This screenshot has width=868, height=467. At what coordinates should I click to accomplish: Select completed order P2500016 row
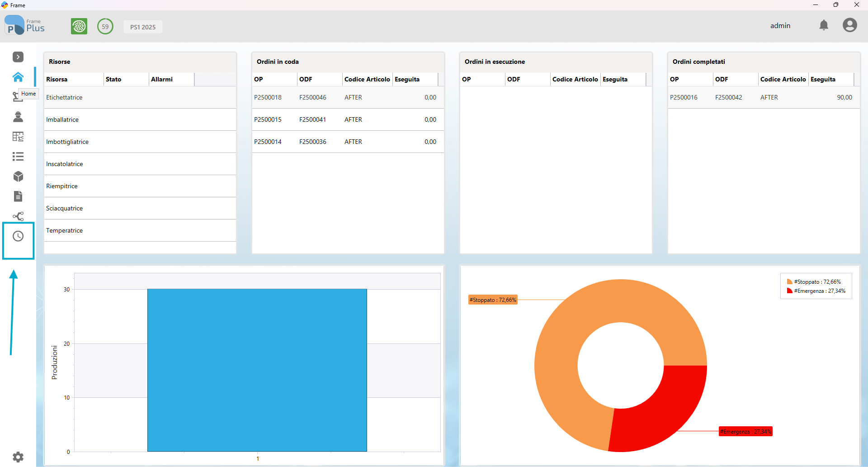pyautogui.click(x=764, y=97)
